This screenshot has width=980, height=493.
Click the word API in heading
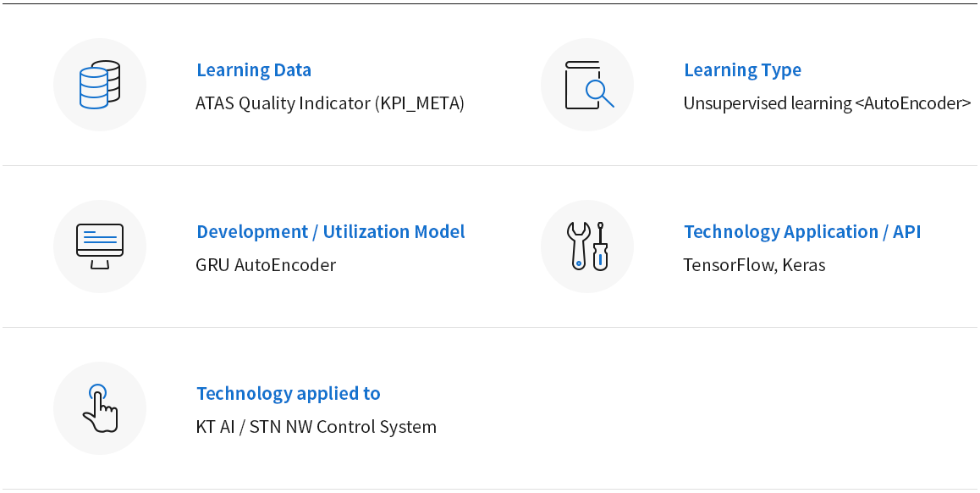coord(906,232)
